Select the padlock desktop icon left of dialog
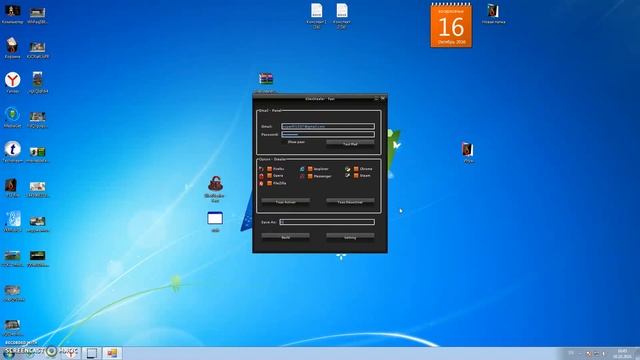 pos(216,189)
